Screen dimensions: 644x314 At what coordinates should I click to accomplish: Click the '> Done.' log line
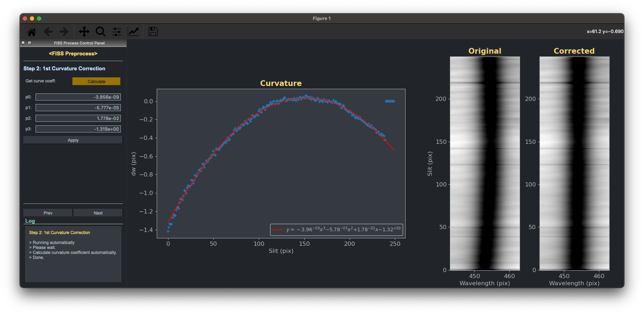click(37, 258)
